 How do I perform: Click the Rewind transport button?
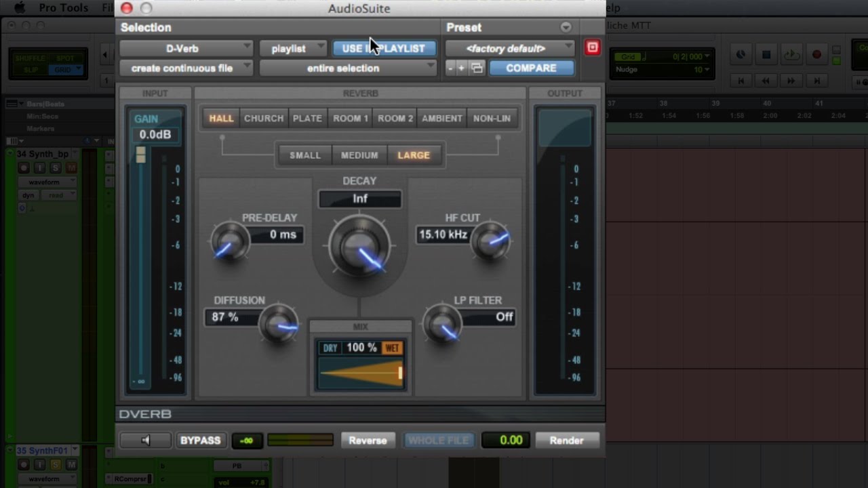coord(766,81)
